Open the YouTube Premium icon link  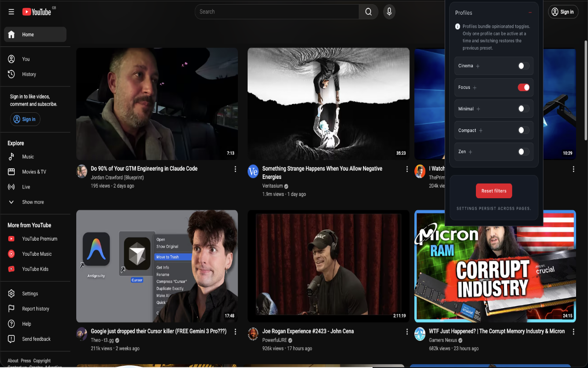pyautogui.click(x=11, y=239)
